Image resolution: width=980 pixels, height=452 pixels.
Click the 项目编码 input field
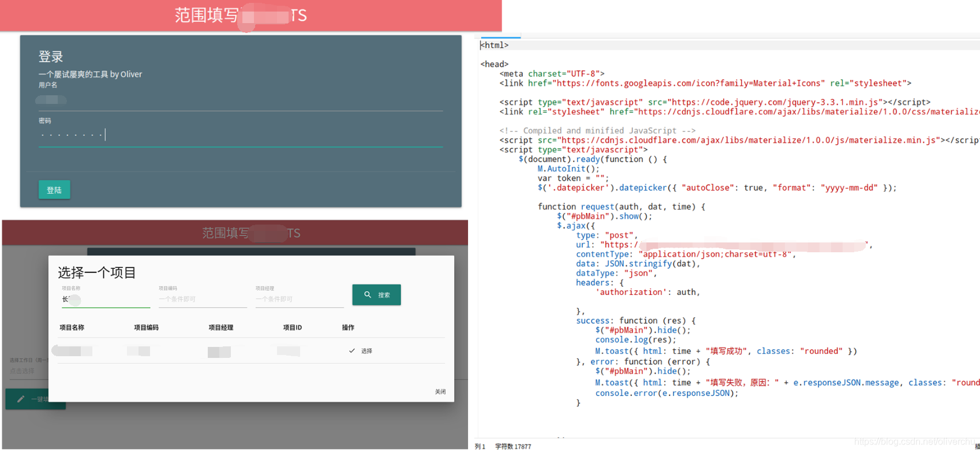coord(203,299)
